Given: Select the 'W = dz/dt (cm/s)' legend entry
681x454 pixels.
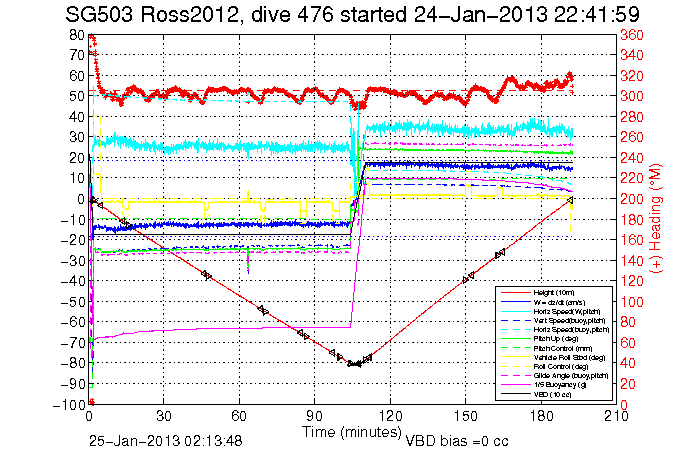Looking at the screenshot, I should [559, 302].
